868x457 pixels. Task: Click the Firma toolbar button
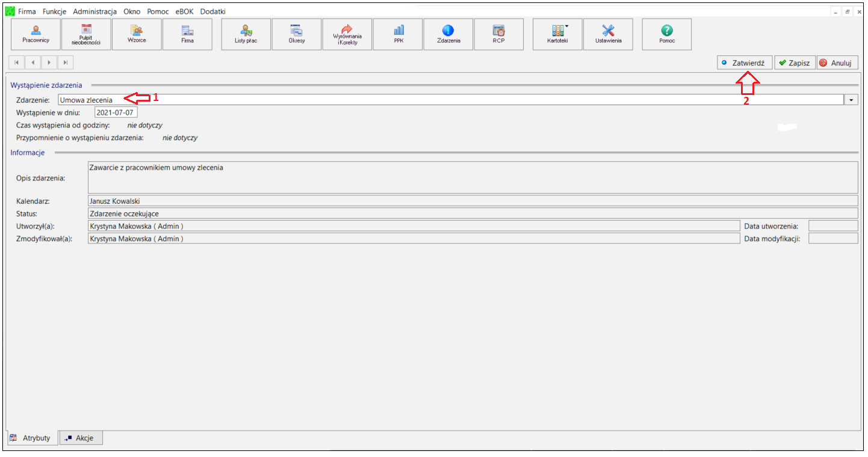click(187, 34)
